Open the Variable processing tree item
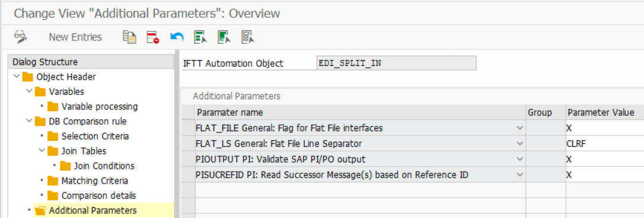Image resolution: width=644 pixels, height=218 pixels. tap(100, 106)
